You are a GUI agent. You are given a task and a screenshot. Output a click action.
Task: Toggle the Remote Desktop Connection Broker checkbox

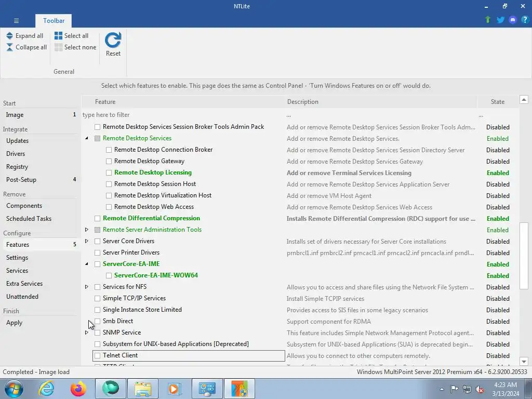[109, 150]
